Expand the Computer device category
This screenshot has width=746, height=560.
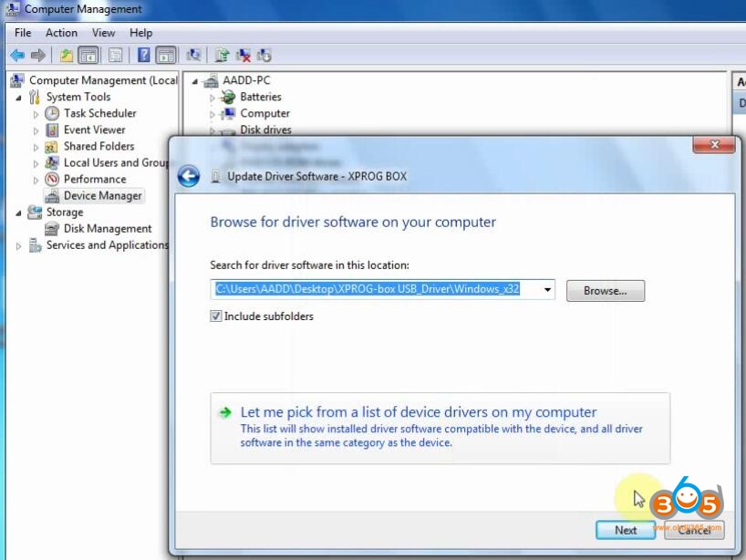[212, 114]
